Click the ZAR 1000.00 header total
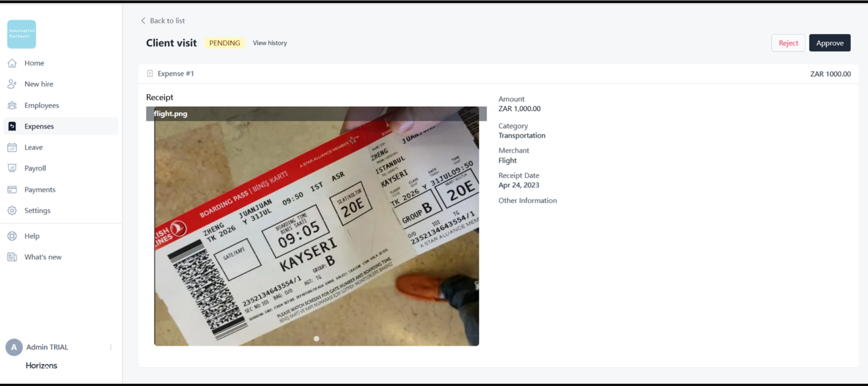This screenshot has width=868, height=386. (x=830, y=74)
